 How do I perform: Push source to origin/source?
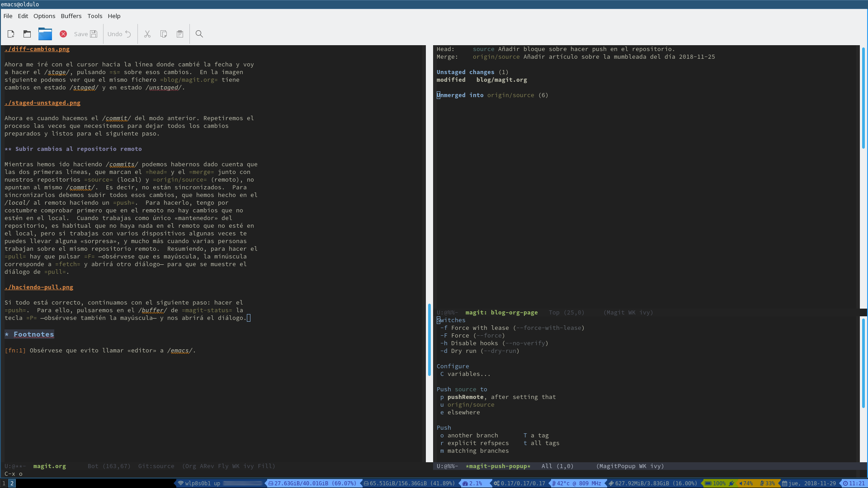coord(467,404)
